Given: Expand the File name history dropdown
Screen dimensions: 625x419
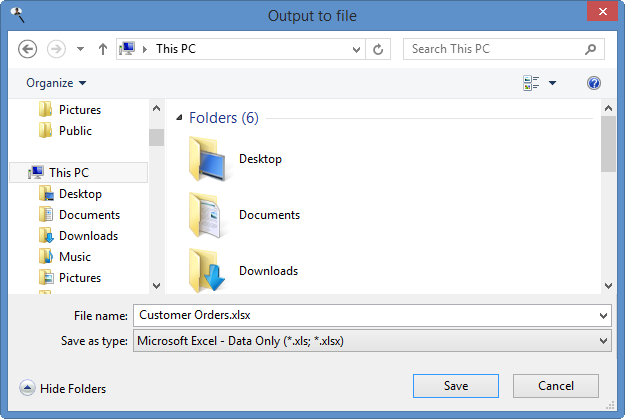Looking at the screenshot, I should click(x=602, y=315).
